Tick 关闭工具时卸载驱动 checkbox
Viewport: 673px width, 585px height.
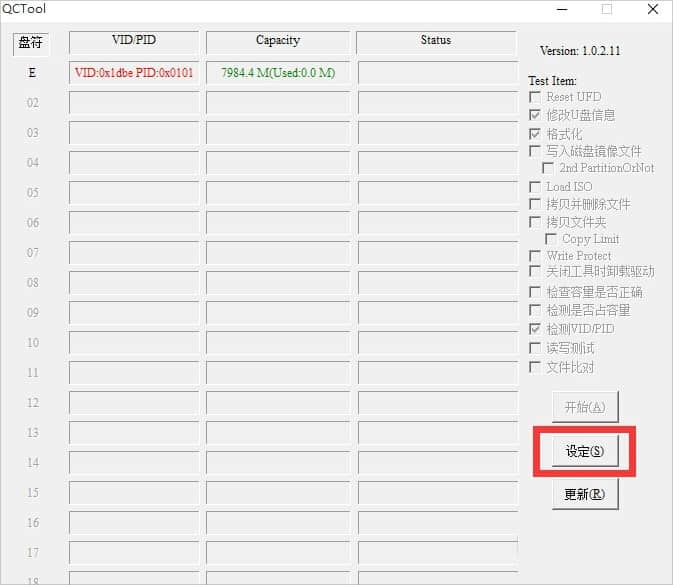point(535,271)
